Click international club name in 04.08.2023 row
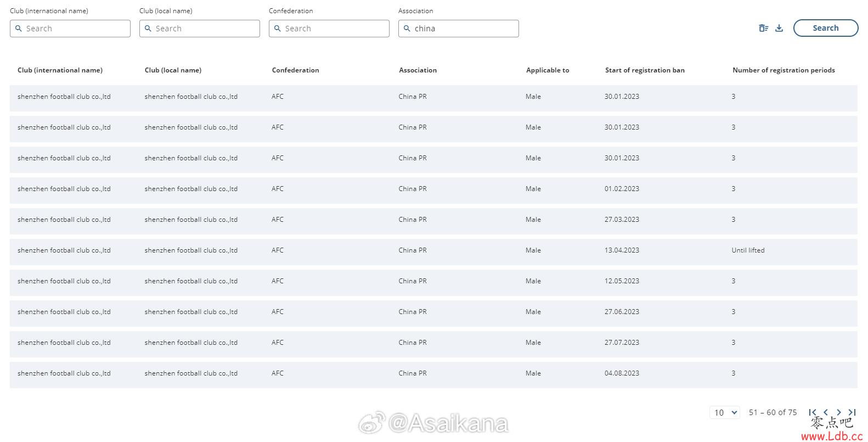The height and width of the screenshot is (442, 868). pyautogui.click(x=64, y=373)
